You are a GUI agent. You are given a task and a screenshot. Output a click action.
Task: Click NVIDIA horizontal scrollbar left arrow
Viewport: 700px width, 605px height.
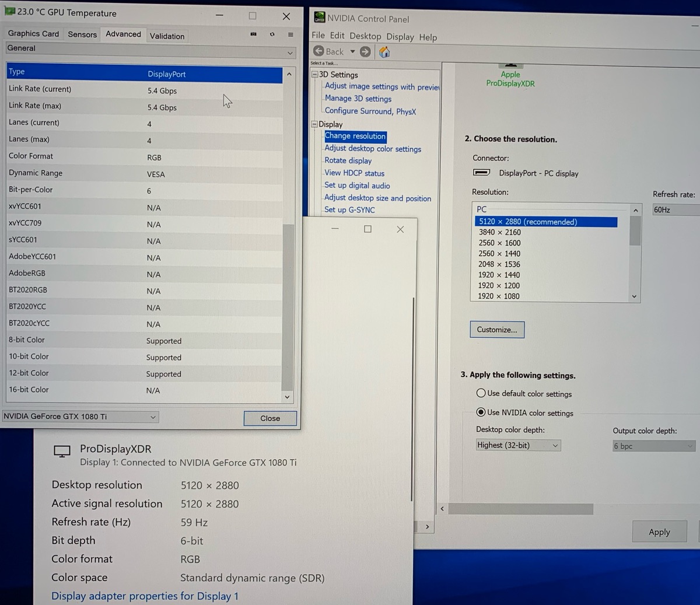tap(442, 509)
